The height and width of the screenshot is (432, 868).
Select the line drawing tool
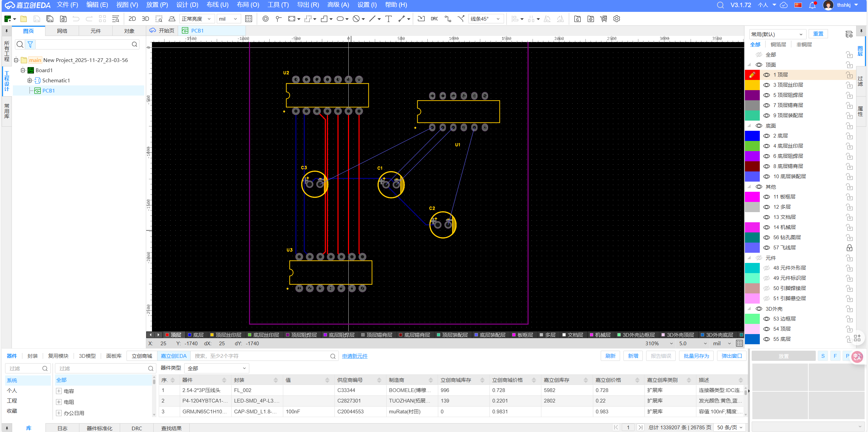pos(372,19)
